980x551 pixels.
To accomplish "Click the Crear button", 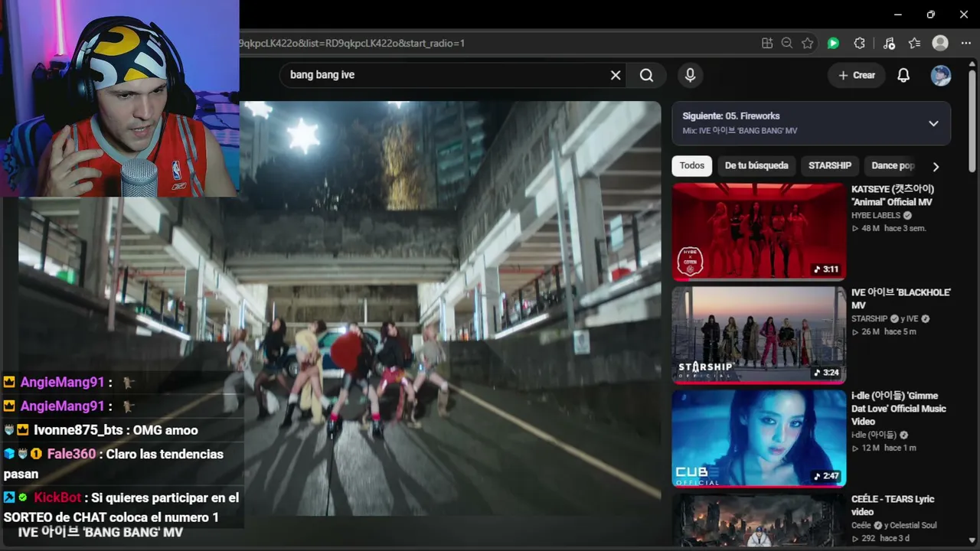I will [x=857, y=75].
